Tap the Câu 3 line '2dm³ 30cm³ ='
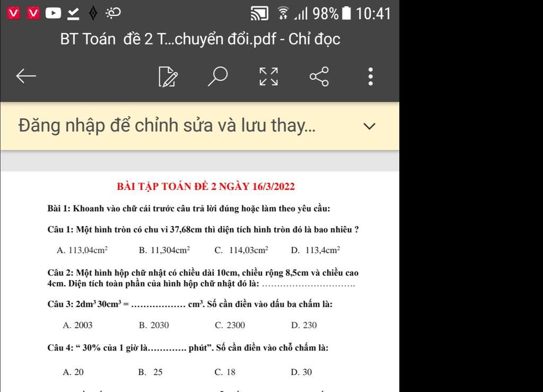The image size is (543, 392). [190, 304]
